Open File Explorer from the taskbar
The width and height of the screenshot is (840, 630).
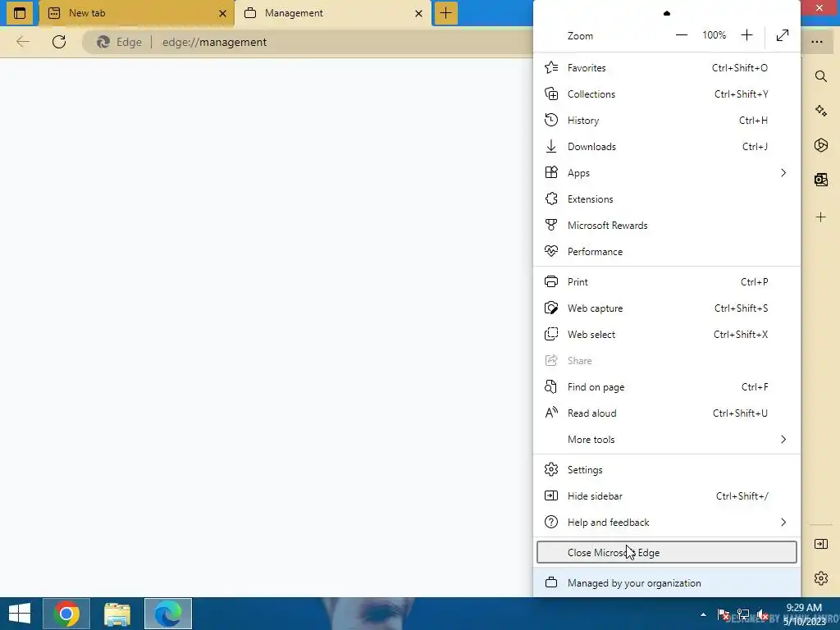coord(116,614)
